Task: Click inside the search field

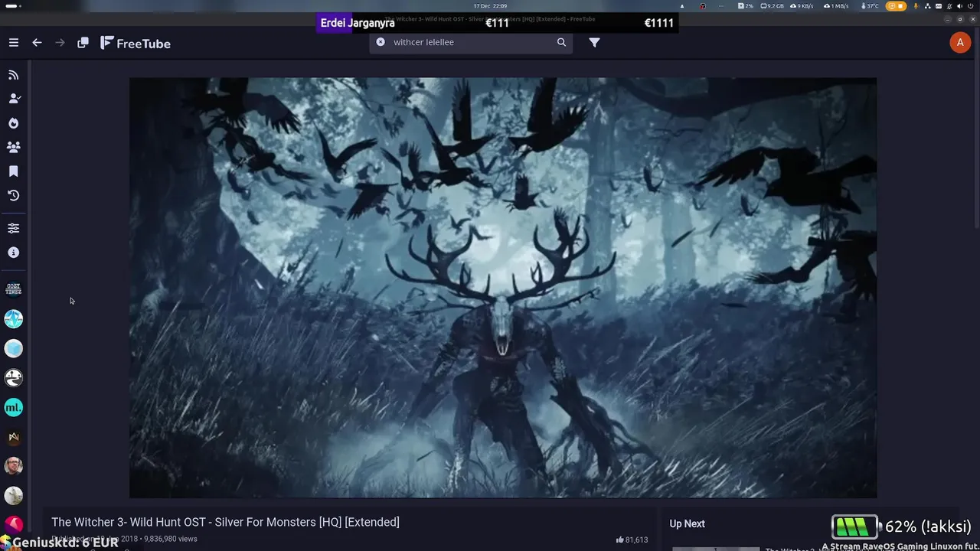Action: tap(472, 42)
